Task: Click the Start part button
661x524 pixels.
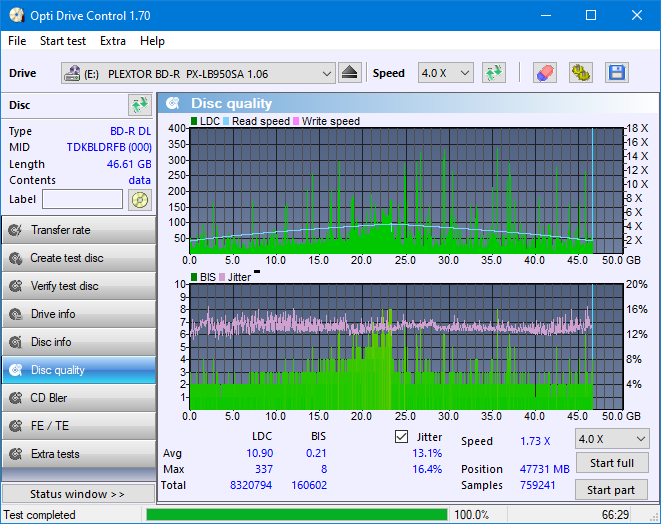Action: (611, 490)
